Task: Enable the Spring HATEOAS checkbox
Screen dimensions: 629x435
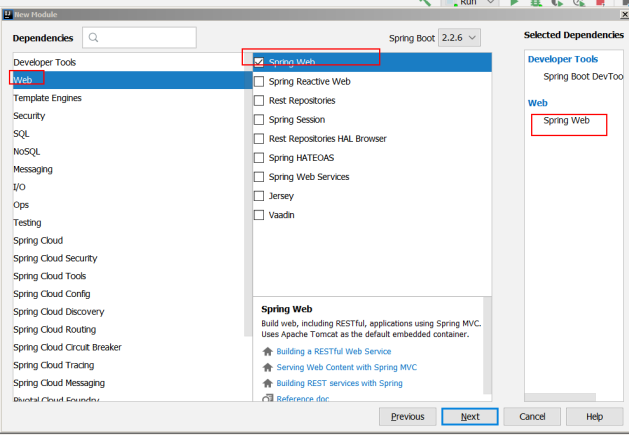Action: pyautogui.click(x=259, y=158)
